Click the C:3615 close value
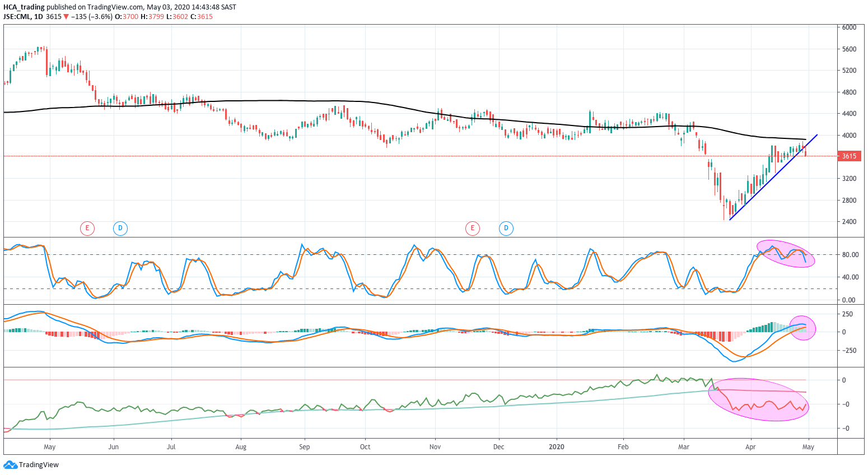This screenshot has width=868, height=475. pyautogui.click(x=202, y=16)
